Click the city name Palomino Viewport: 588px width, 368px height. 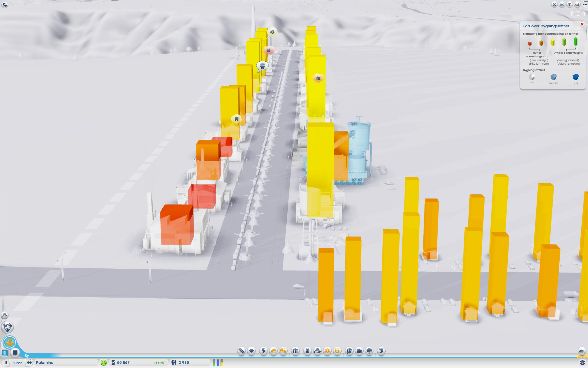coord(45,362)
